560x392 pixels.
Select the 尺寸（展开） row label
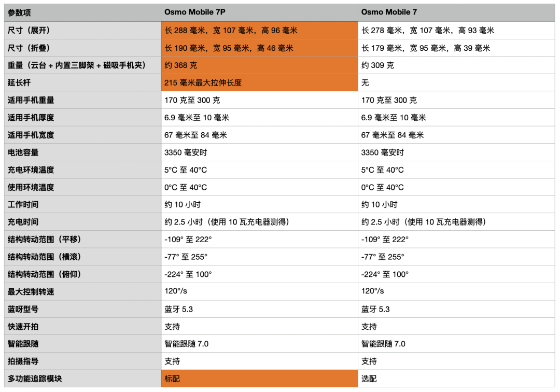tap(82, 31)
